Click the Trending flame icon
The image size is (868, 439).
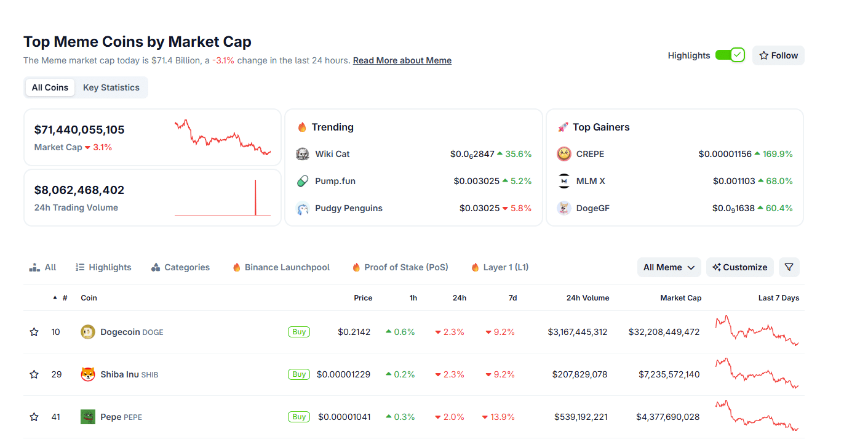tap(302, 127)
